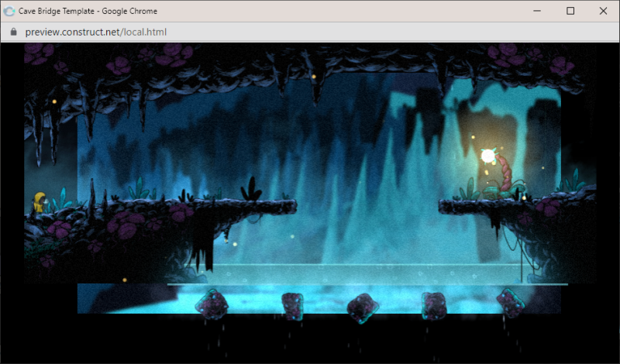Click the site lock icon in address bar
This screenshot has width=620, height=364.
point(14,32)
